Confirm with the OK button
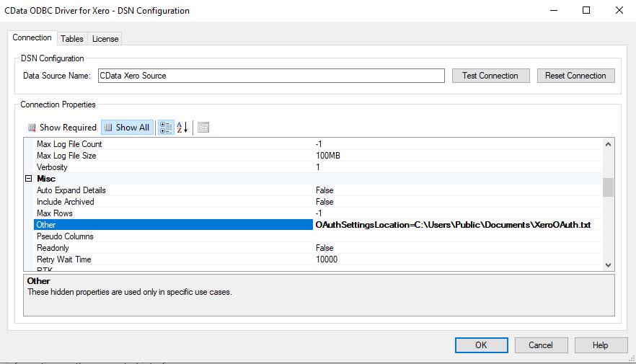 click(481, 345)
